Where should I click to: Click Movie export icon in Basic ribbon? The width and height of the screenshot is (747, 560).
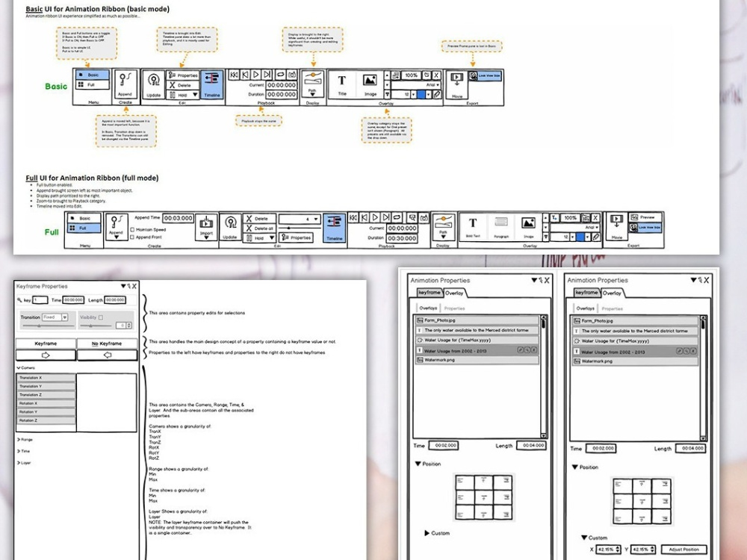tap(457, 84)
